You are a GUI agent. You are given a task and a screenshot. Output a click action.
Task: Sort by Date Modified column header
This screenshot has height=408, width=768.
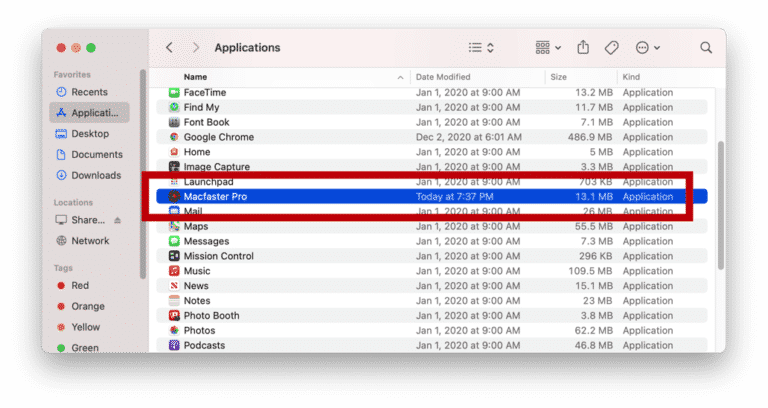tap(443, 77)
